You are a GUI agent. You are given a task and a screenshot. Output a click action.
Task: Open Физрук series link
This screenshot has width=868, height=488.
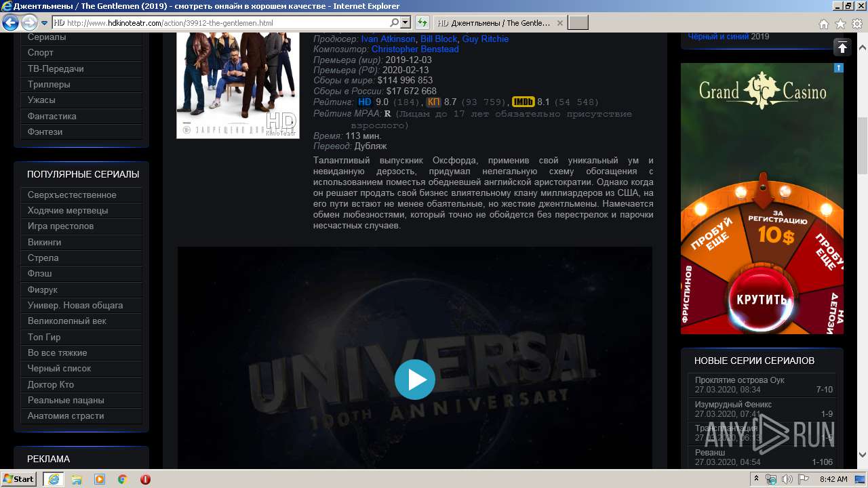pos(81,289)
